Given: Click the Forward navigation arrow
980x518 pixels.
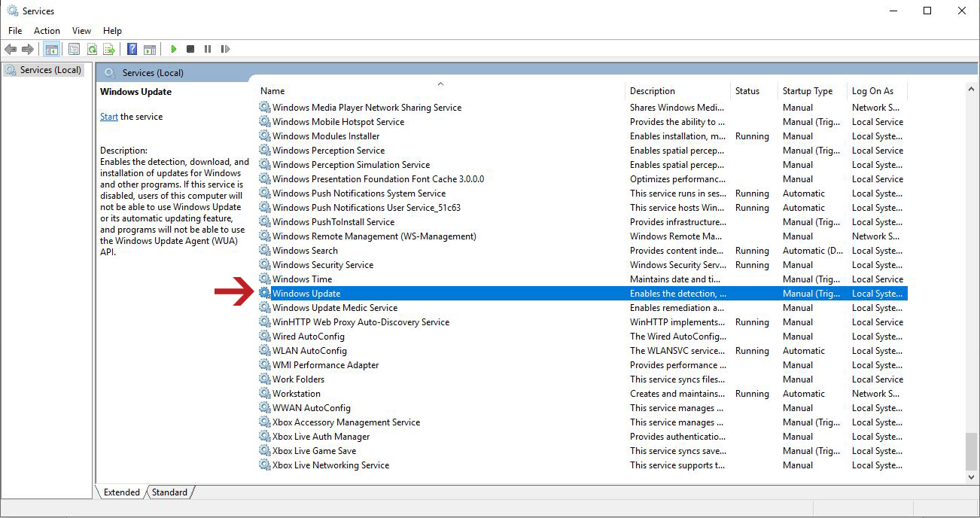Looking at the screenshot, I should click(x=29, y=49).
